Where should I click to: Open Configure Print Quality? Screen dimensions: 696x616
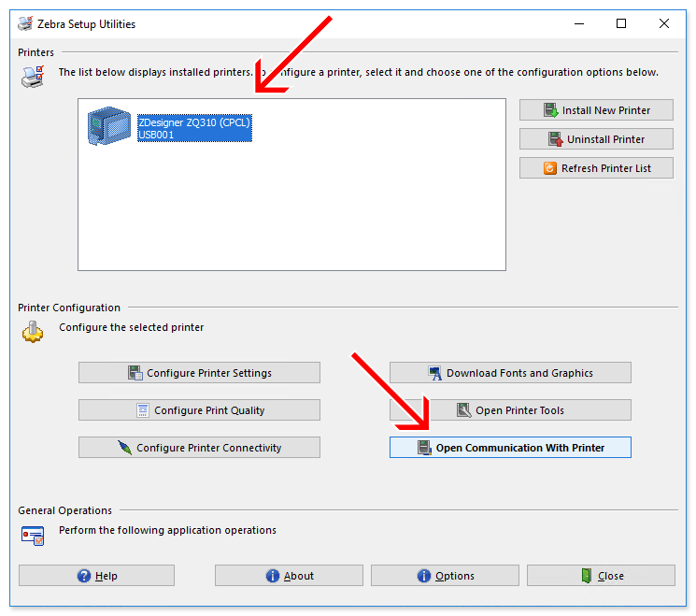tap(199, 410)
